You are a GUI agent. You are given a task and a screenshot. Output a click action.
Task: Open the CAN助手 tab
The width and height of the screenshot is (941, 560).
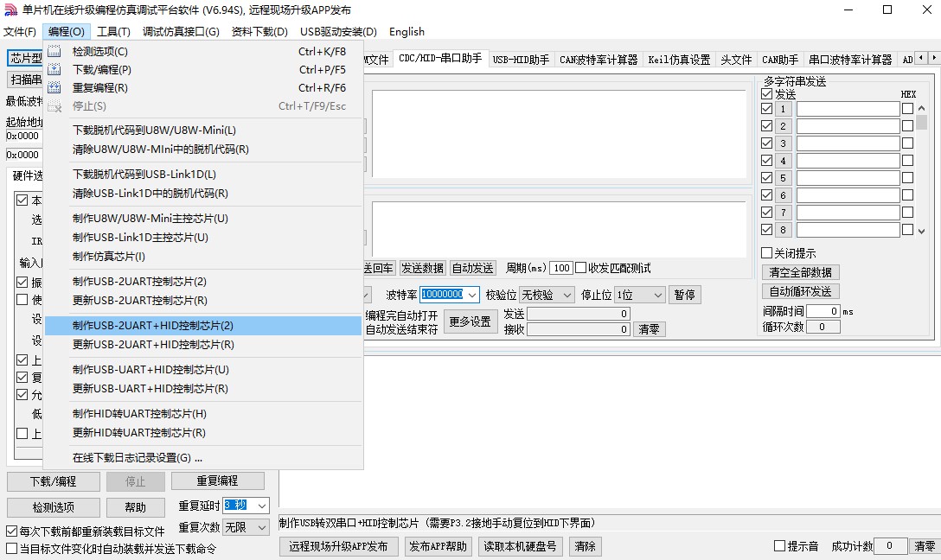click(x=780, y=60)
